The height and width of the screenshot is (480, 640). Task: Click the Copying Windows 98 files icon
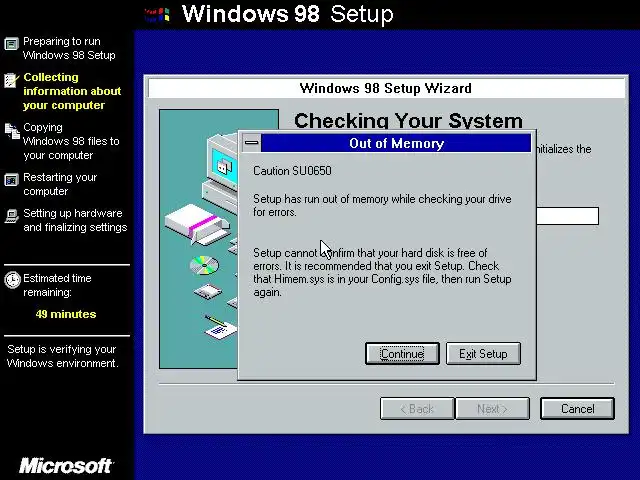tap(12, 131)
